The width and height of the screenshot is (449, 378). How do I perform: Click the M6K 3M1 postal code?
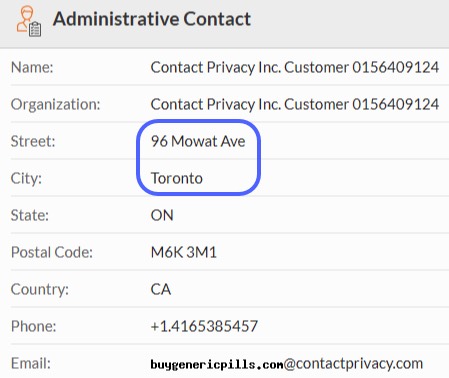pos(184,252)
